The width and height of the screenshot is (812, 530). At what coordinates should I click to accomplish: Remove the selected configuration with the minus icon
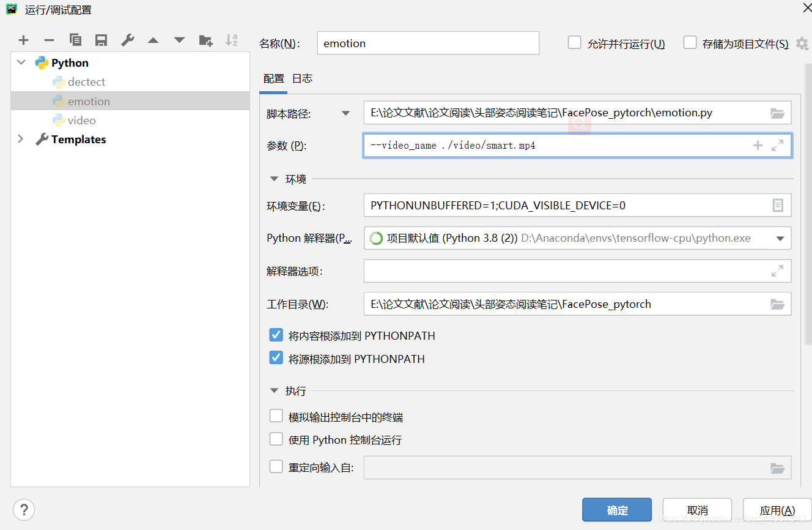click(x=49, y=40)
